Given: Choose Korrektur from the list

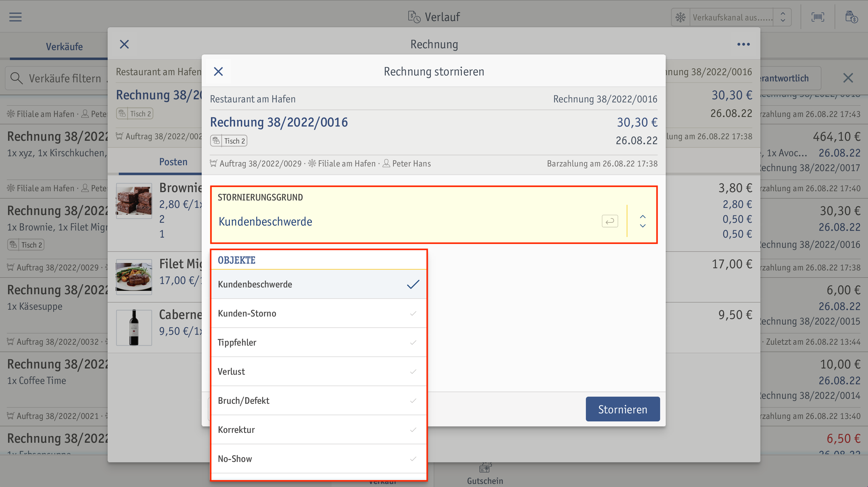Looking at the screenshot, I should (318, 430).
